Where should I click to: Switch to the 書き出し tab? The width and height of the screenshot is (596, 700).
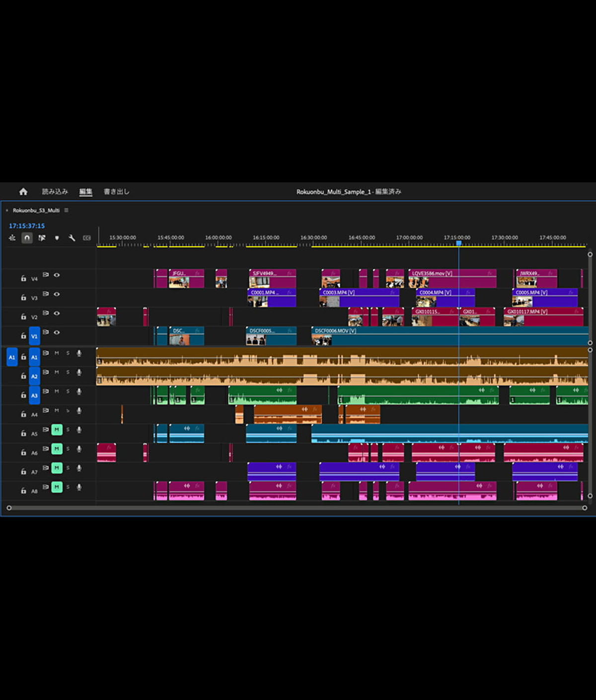coord(116,192)
